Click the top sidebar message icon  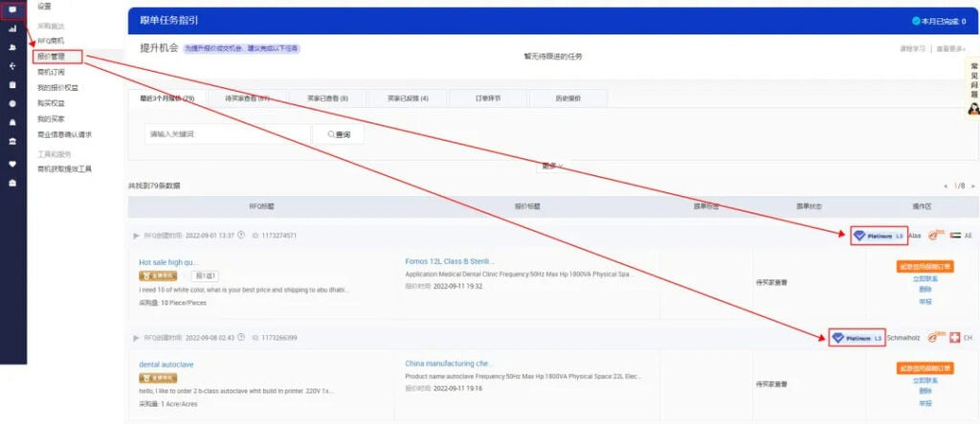pyautogui.click(x=12, y=11)
